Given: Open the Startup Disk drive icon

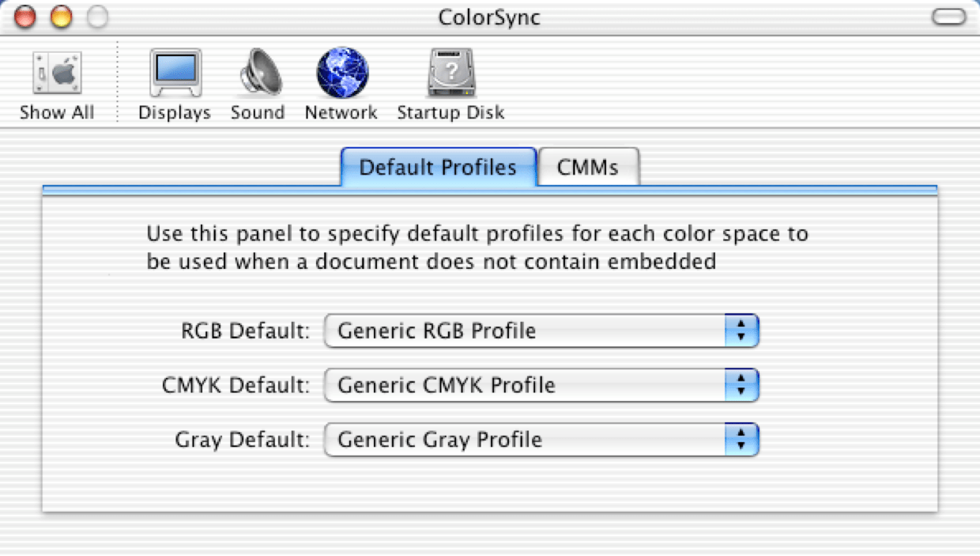Looking at the screenshot, I should coord(450,74).
